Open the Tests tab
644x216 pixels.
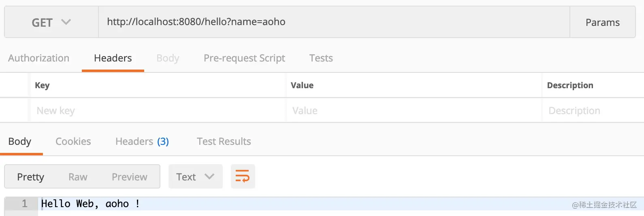[x=321, y=58]
